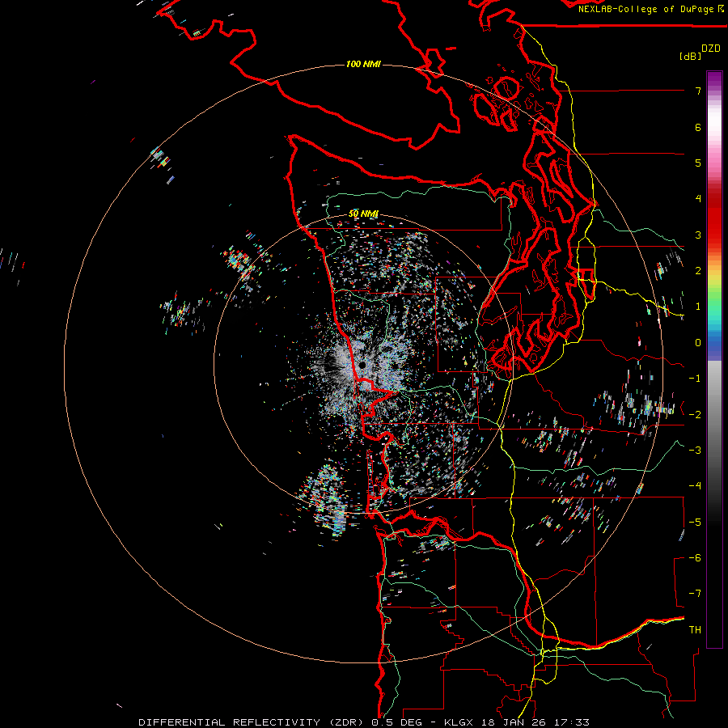Click the 100 NMI range ring label
728x728 pixels.
[x=363, y=64]
